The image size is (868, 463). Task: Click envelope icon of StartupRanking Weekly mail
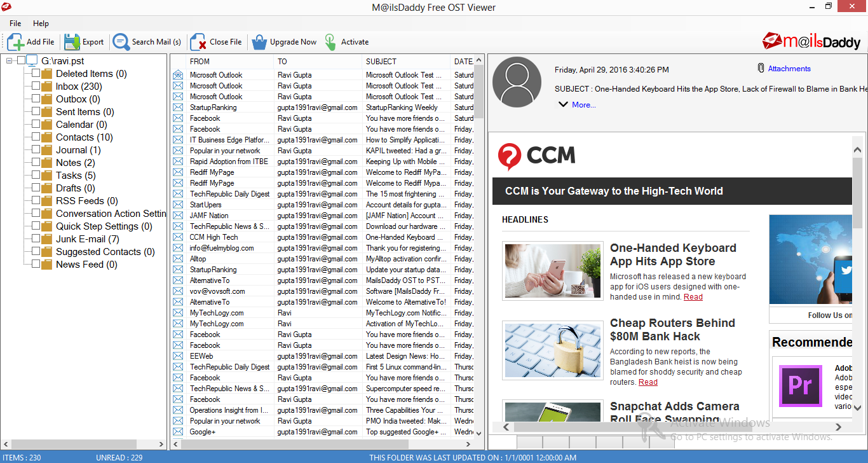178,107
